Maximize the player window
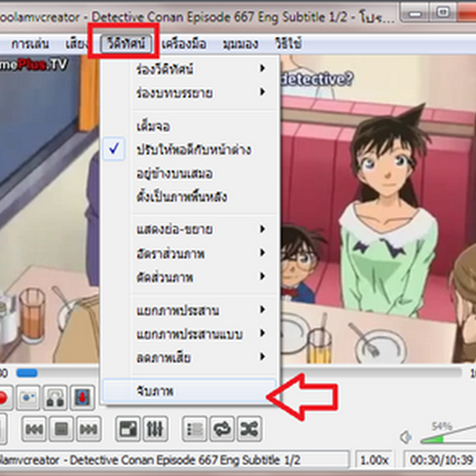 [x=443, y=13]
